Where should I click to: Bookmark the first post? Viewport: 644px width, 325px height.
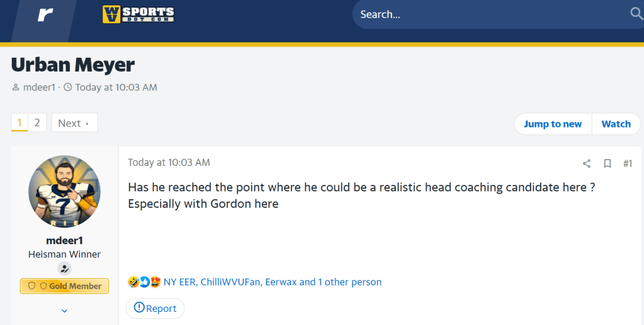point(607,163)
